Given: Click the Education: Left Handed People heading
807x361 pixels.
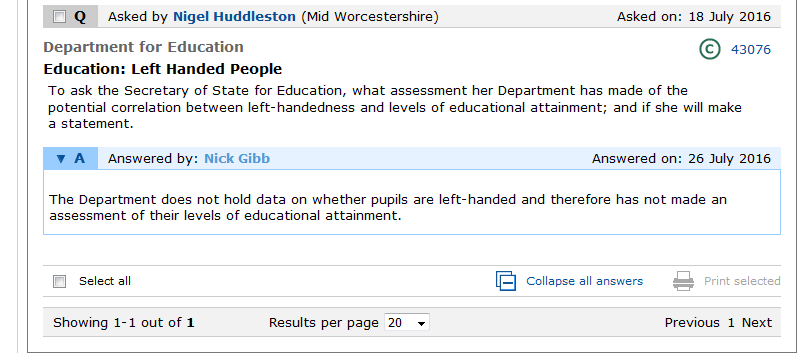Looking at the screenshot, I should pos(163,69).
